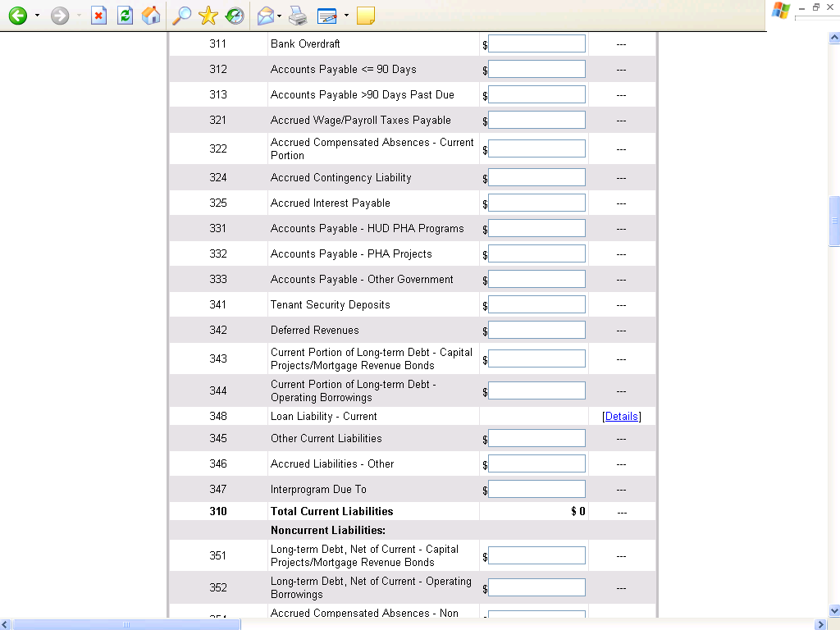Click the Other Current Liabilities input field
Image resolution: width=840 pixels, height=630 pixels.
(x=536, y=438)
